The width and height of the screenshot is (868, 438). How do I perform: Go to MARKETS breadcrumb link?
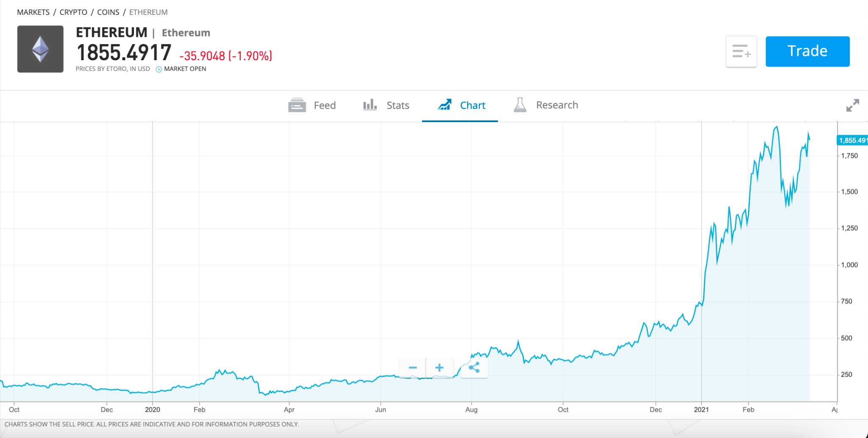pyautogui.click(x=33, y=12)
